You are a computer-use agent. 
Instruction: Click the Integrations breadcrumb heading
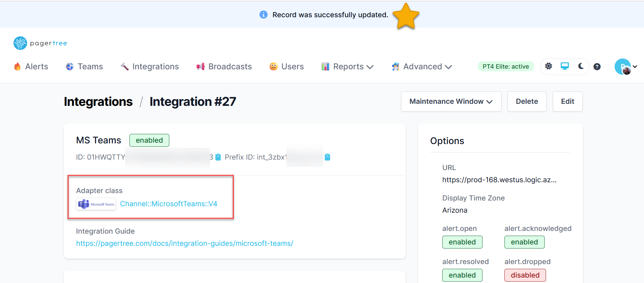click(x=98, y=101)
